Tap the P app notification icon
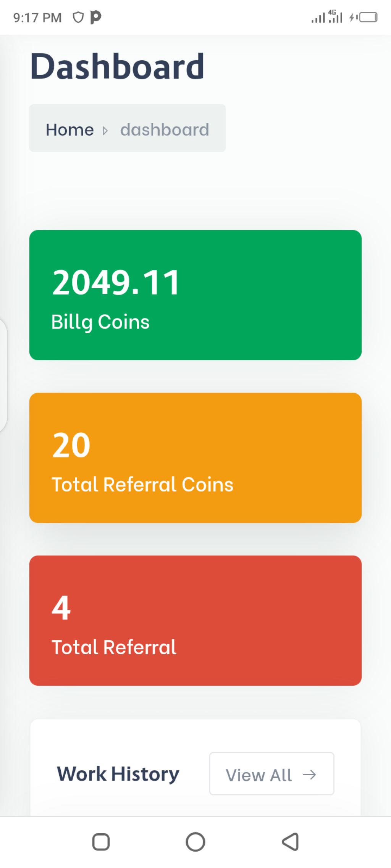This screenshot has width=391, height=868. click(95, 17)
